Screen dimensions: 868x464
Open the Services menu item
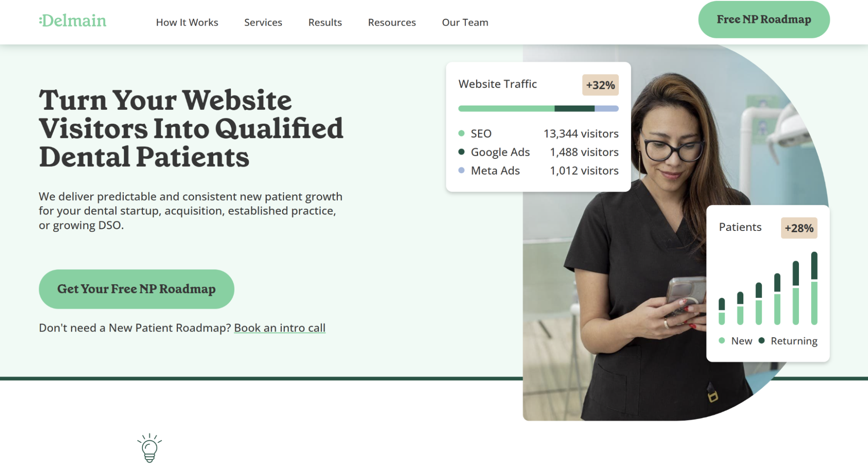pos(263,23)
